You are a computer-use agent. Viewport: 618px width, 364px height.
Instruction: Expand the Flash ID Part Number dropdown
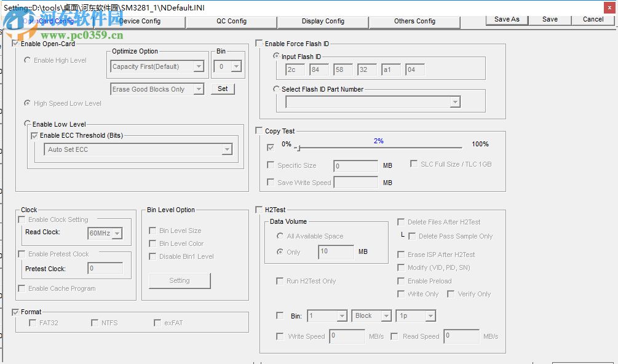tap(455, 102)
